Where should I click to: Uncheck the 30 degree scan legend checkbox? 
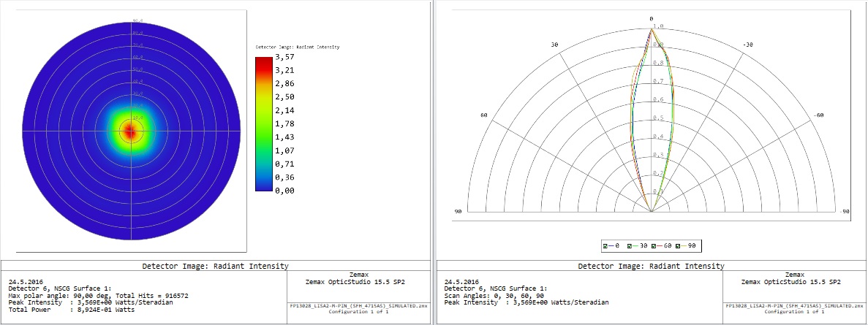click(x=630, y=246)
